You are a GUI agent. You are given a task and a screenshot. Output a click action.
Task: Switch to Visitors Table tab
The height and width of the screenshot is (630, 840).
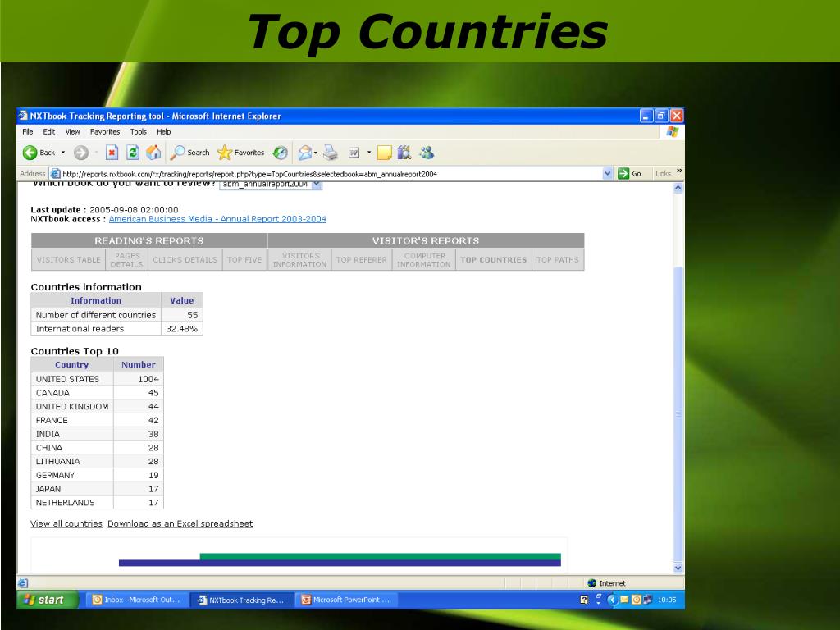pos(69,260)
